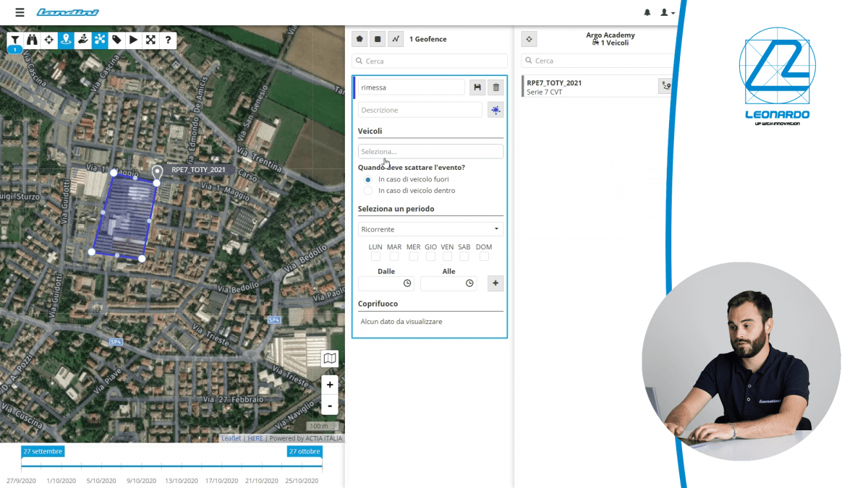Click the Descrizione field
The width and height of the screenshot is (868, 488).
(420, 110)
